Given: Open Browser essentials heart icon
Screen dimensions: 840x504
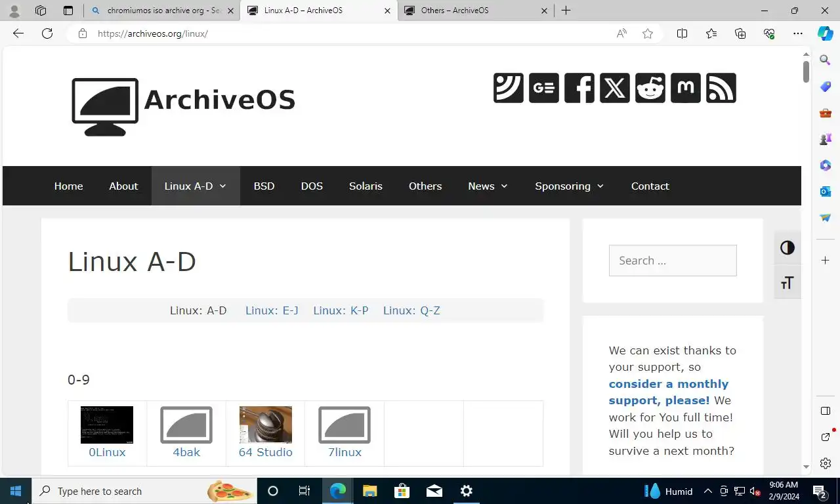Looking at the screenshot, I should [769, 33].
